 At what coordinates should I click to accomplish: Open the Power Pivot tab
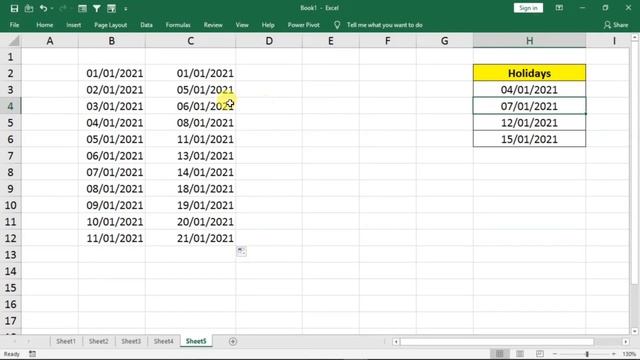click(x=303, y=25)
